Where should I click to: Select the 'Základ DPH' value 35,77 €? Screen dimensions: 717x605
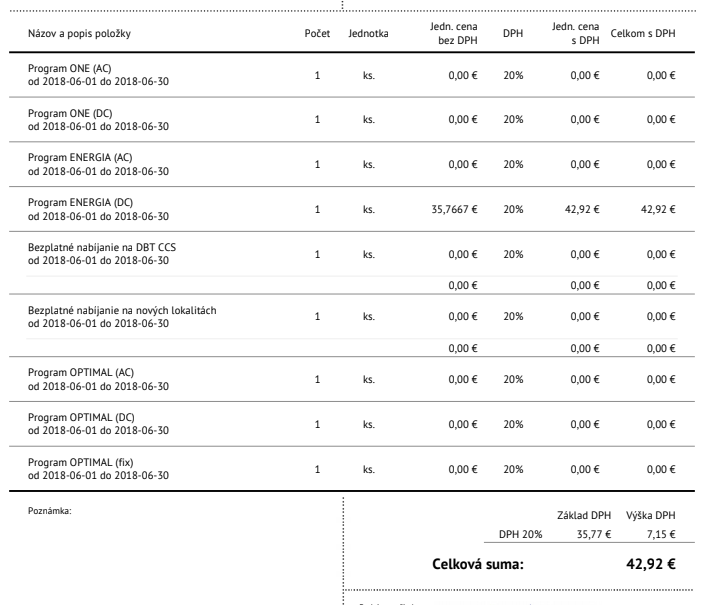pyautogui.click(x=594, y=534)
